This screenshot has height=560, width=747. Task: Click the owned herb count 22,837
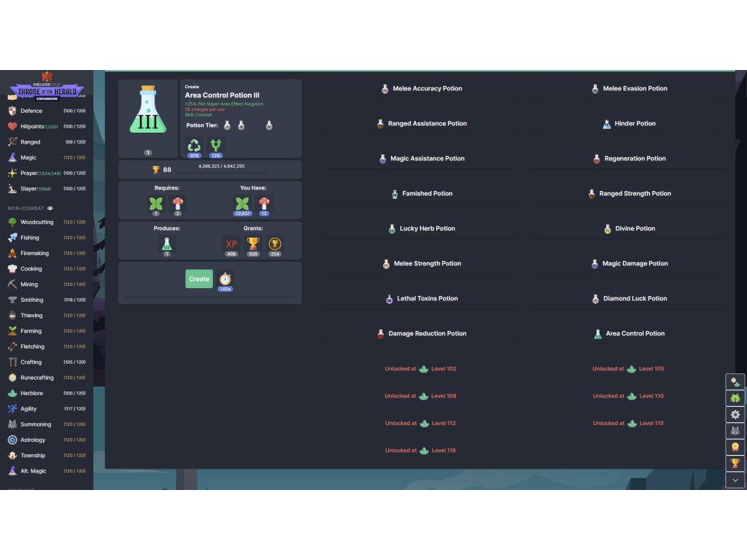242,214
